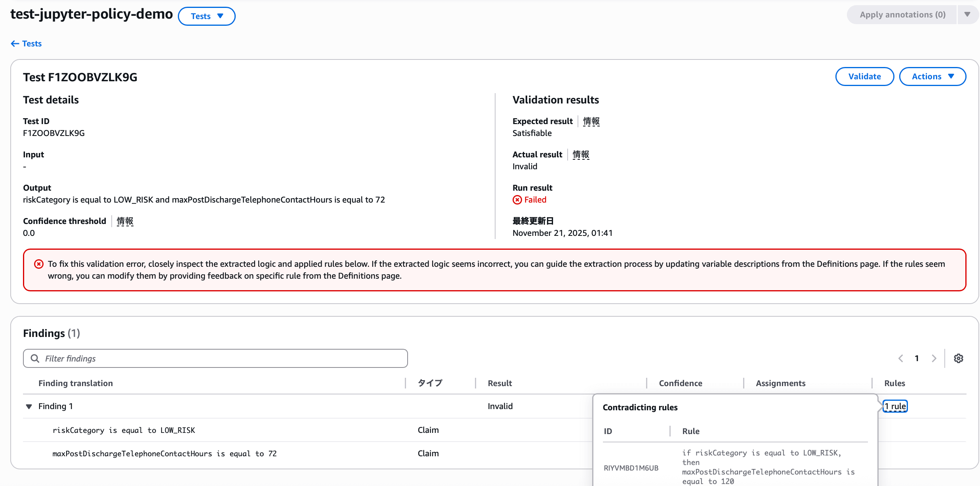
Task: Click the Validate button
Action: pyautogui.click(x=864, y=77)
